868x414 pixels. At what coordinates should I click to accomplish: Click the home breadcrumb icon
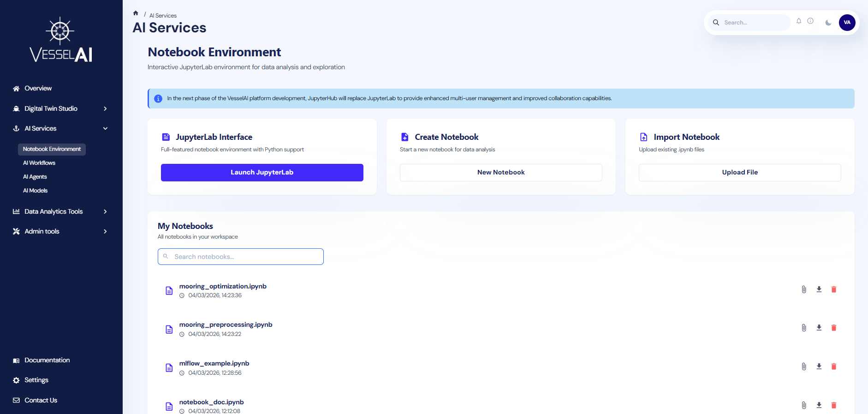[x=136, y=13]
